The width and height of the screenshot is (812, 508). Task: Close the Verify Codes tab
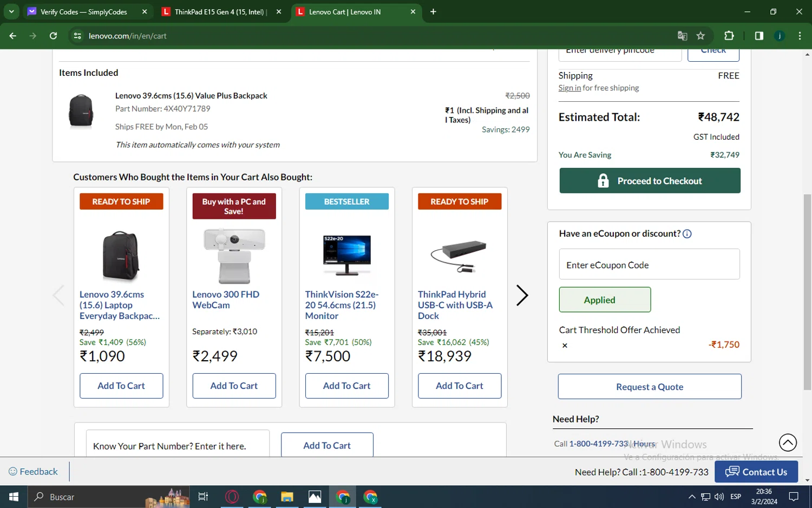(x=145, y=11)
